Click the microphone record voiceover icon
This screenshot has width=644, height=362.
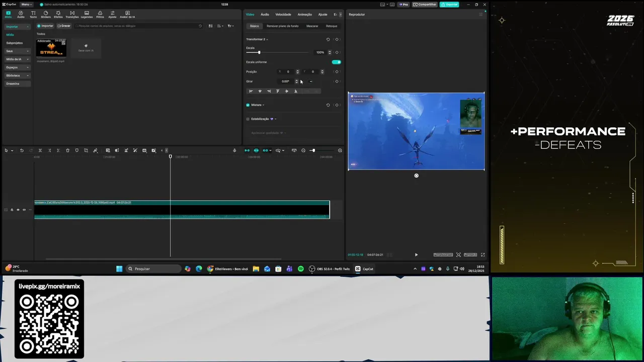[234, 150]
